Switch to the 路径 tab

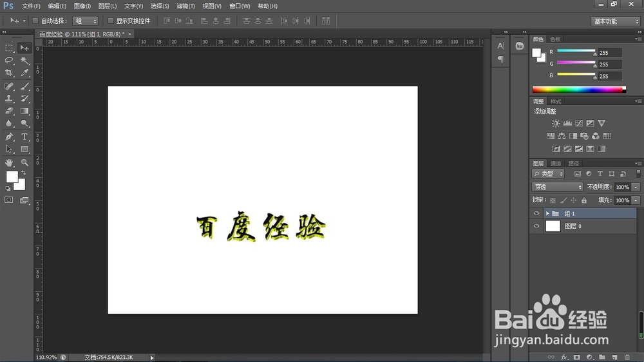[x=574, y=164]
